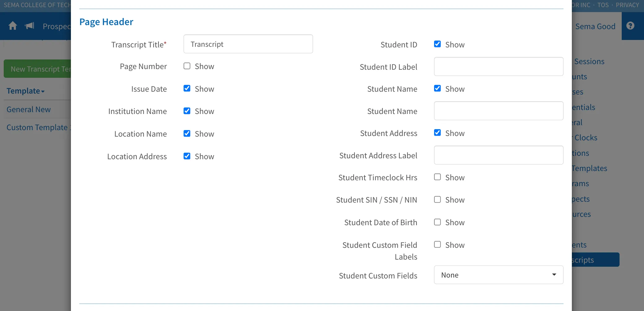This screenshot has width=644, height=311.
Task: Focus the Student ID Label input
Action: click(x=498, y=66)
